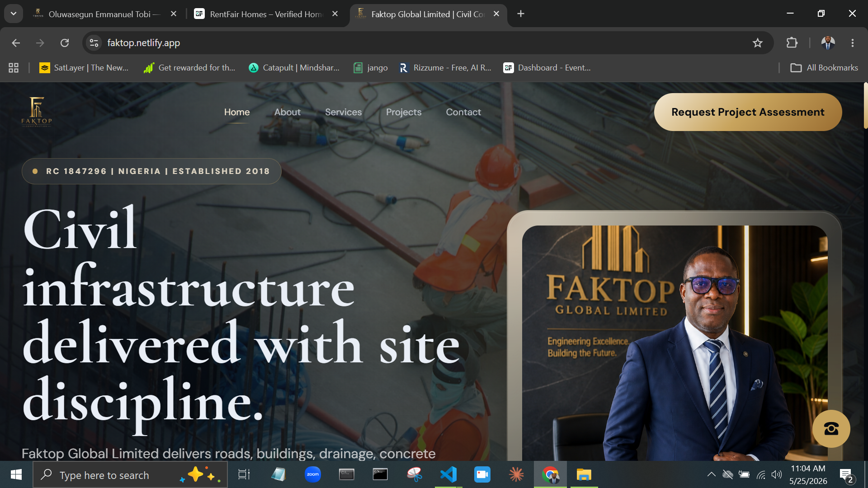Bookmark this page with the star icon
The image size is (868, 488).
coord(757,43)
